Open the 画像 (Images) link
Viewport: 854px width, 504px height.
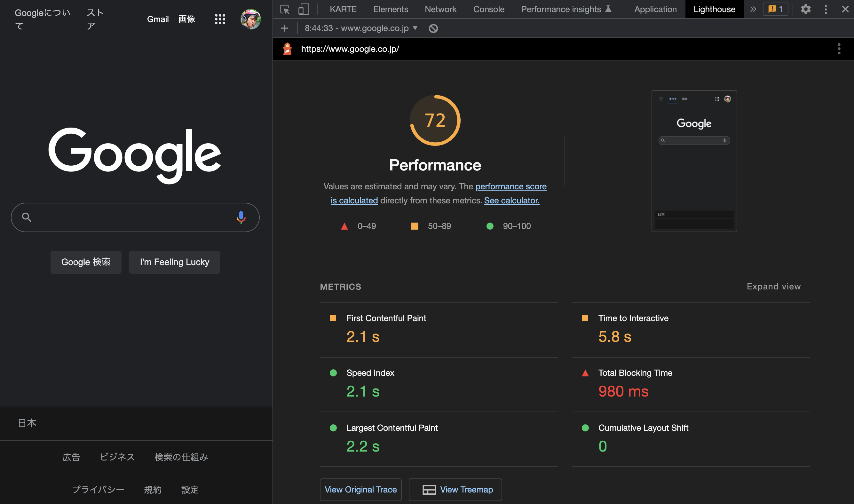(186, 19)
